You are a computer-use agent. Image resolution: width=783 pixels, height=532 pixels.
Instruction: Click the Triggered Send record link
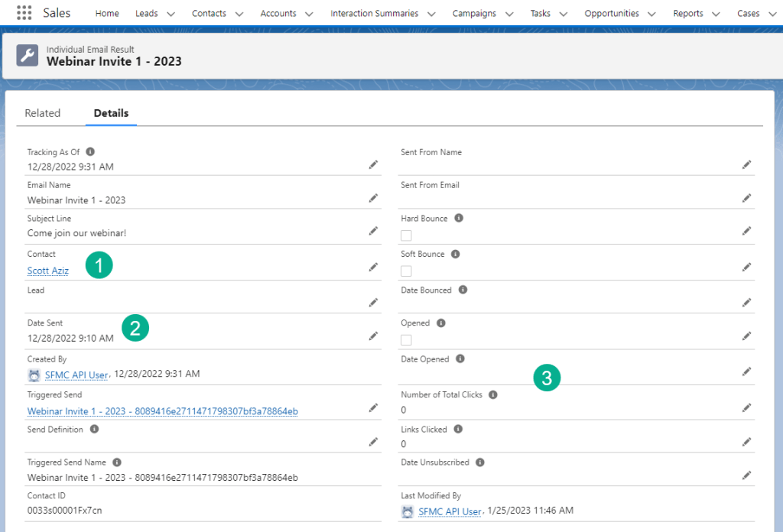164,410
